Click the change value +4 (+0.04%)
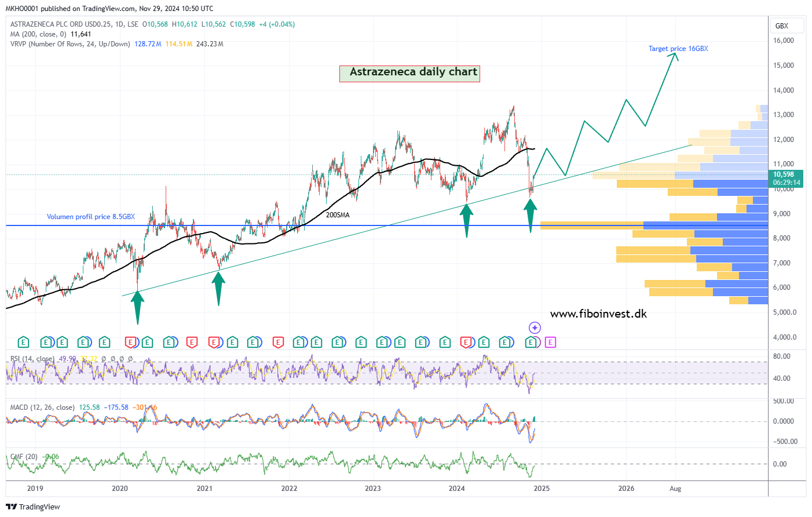The width and height of the screenshot is (812, 517). [x=277, y=24]
